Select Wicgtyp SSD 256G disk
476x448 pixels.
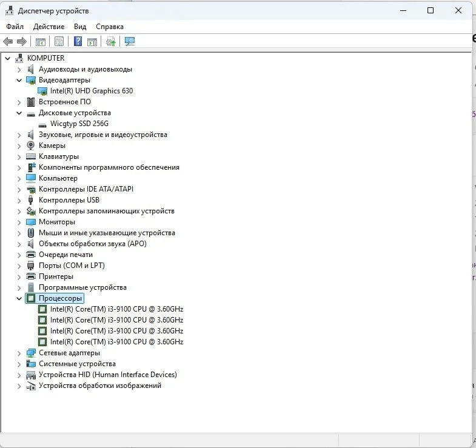(79, 124)
